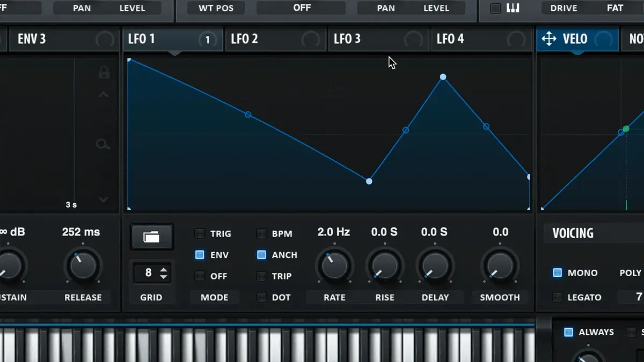Viewport: 644px width, 362px height.
Task: Click the DRIVE label
Action: click(x=563, y=8)
